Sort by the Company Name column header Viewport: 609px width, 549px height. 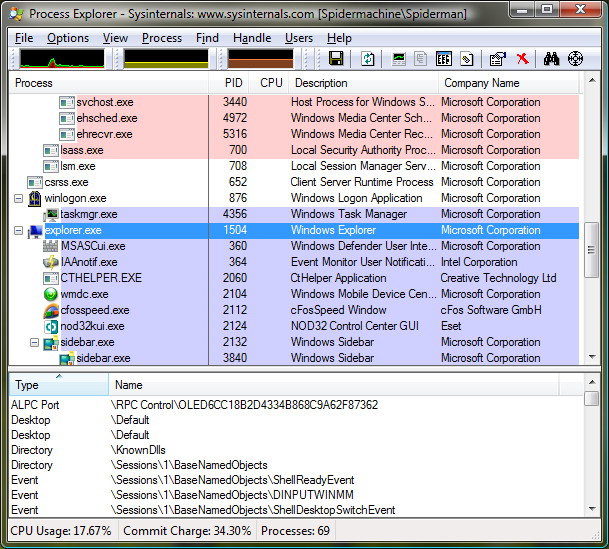pos(509,83)
